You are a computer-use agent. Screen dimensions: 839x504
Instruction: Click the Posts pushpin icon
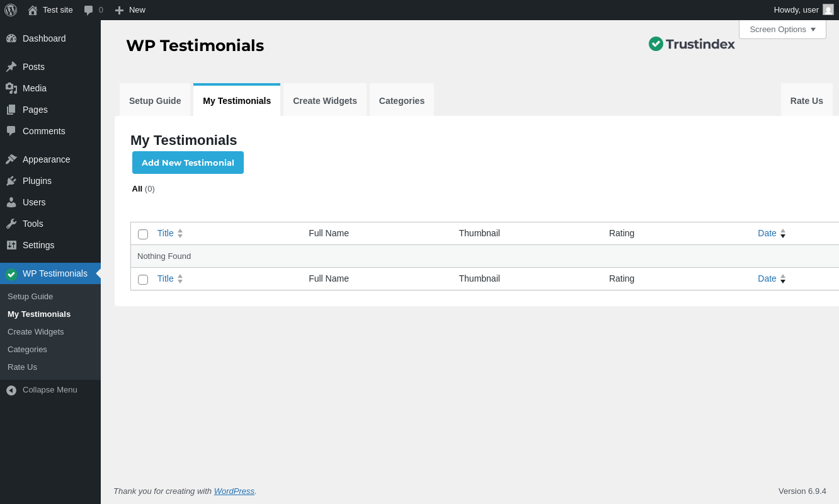(x=11, y=67)
